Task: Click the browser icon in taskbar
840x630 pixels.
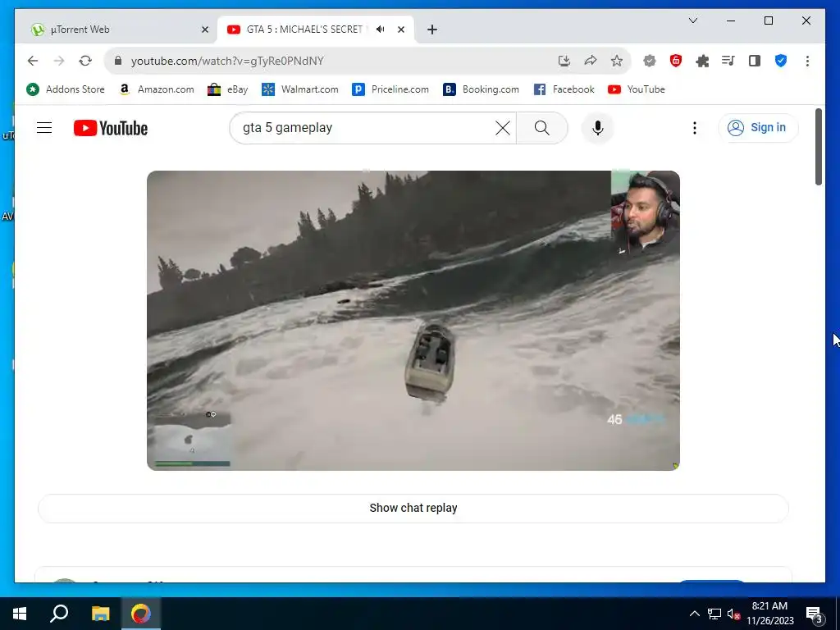Action: [x=141, y=614]
